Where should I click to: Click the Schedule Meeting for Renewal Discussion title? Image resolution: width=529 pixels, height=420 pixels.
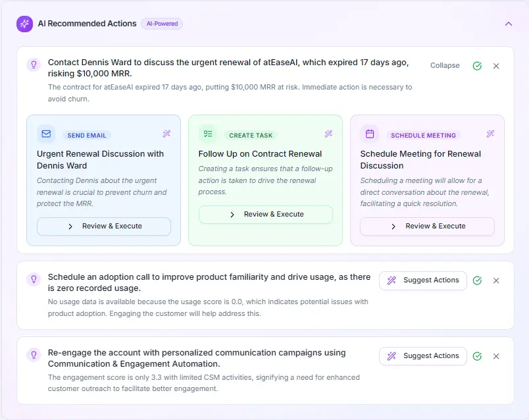tap(420, 160)
